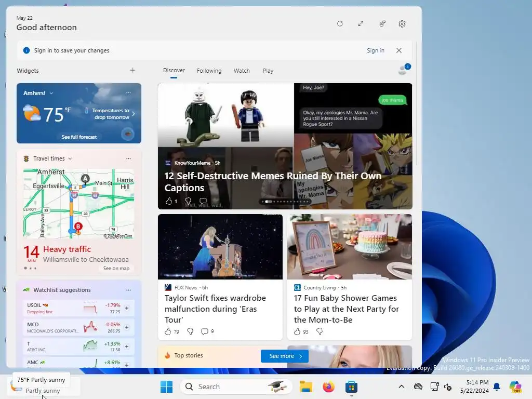Open Microsoft Store from the taskbar
Image resolution: width=532 pixels, height=399 pixels.
coord(351,387)
